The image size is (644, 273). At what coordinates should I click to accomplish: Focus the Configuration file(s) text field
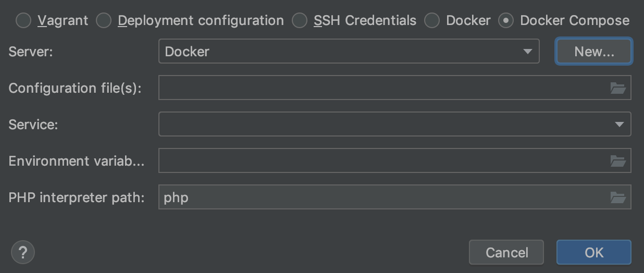tap(383, 88)
